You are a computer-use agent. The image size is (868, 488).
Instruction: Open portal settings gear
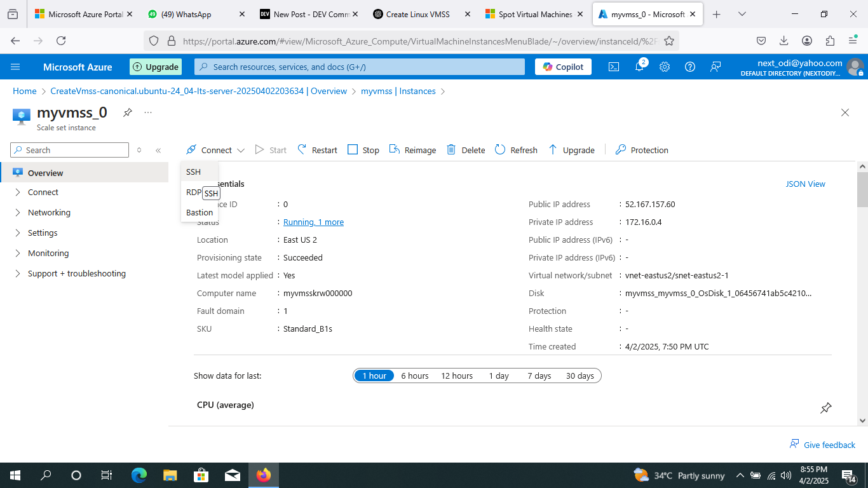click(x=665, y=67)
